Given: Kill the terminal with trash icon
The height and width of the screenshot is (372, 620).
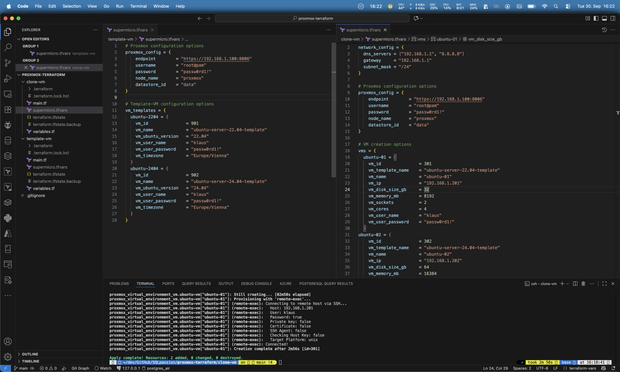Looking at the screenshot, I should coord(583,283).
